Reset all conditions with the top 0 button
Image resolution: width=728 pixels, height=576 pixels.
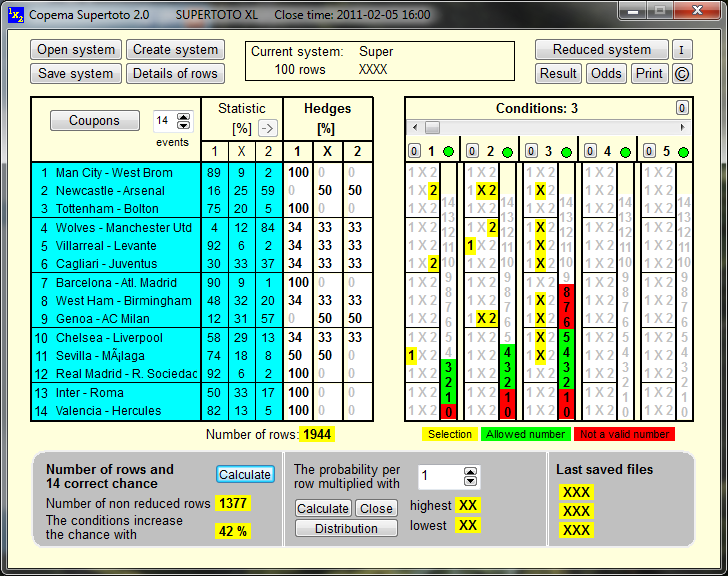click(x=681, y=108)
